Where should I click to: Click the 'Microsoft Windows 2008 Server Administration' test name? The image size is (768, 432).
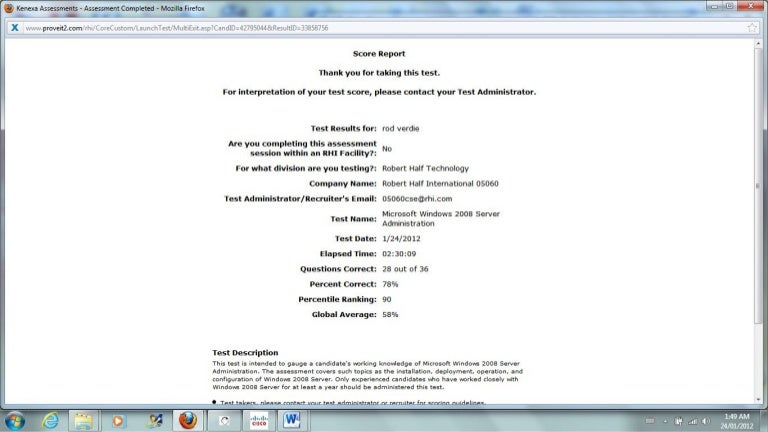coord(441,219)
